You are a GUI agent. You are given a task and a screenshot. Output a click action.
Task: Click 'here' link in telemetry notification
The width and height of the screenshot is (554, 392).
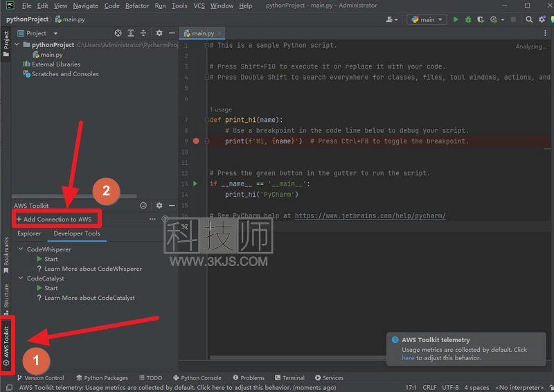(x=408, y=358)
